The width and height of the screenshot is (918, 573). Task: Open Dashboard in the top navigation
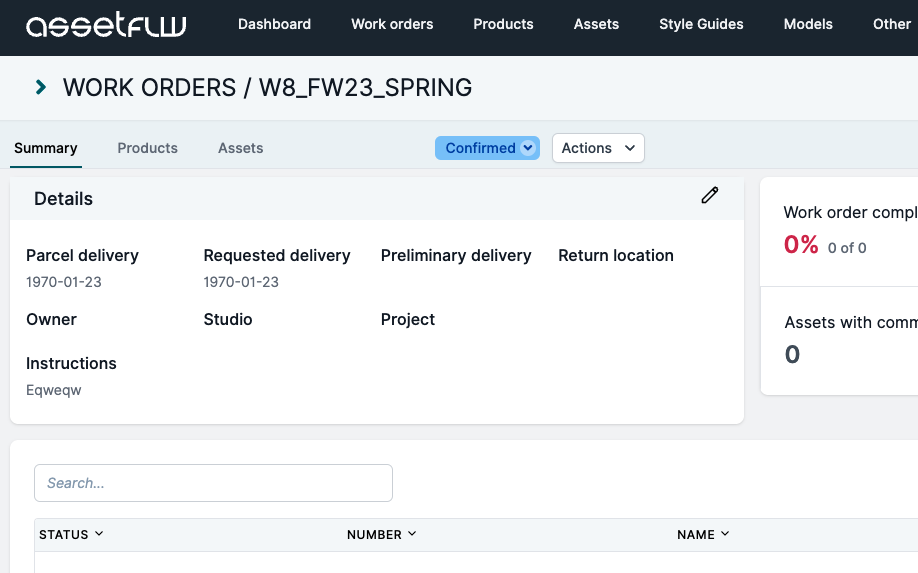point(274,24)
